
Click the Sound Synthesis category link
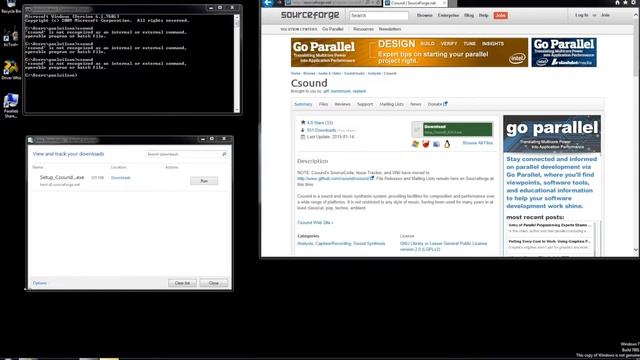369,244
